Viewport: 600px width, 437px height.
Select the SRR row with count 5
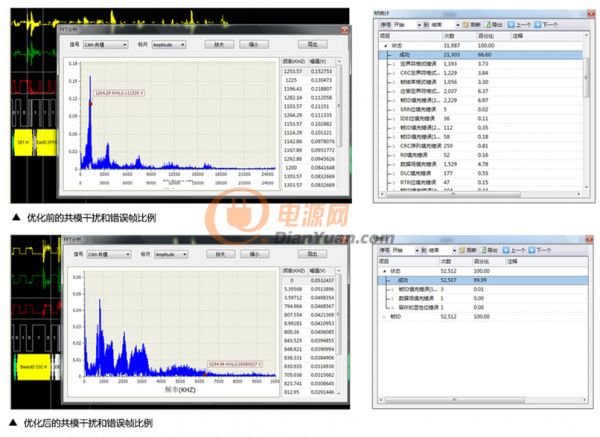point(481,109)
